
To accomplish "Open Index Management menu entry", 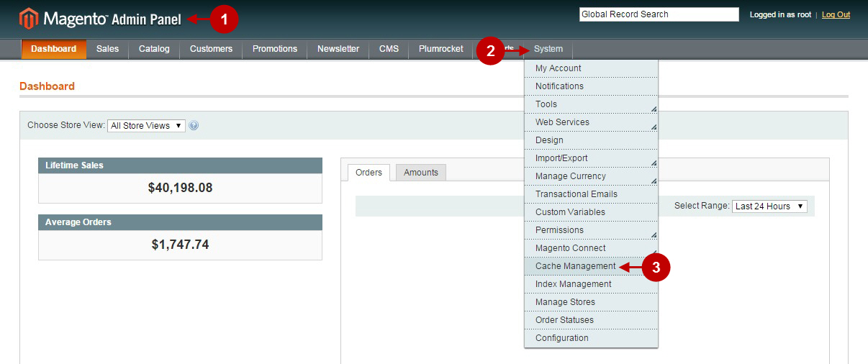I will tap(573, 284).
